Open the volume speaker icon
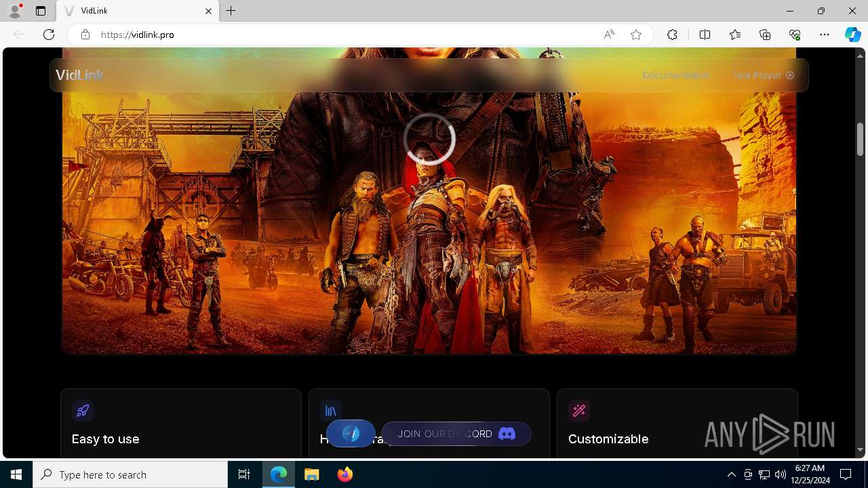The image size is (868, 488). tap(780, 474)
